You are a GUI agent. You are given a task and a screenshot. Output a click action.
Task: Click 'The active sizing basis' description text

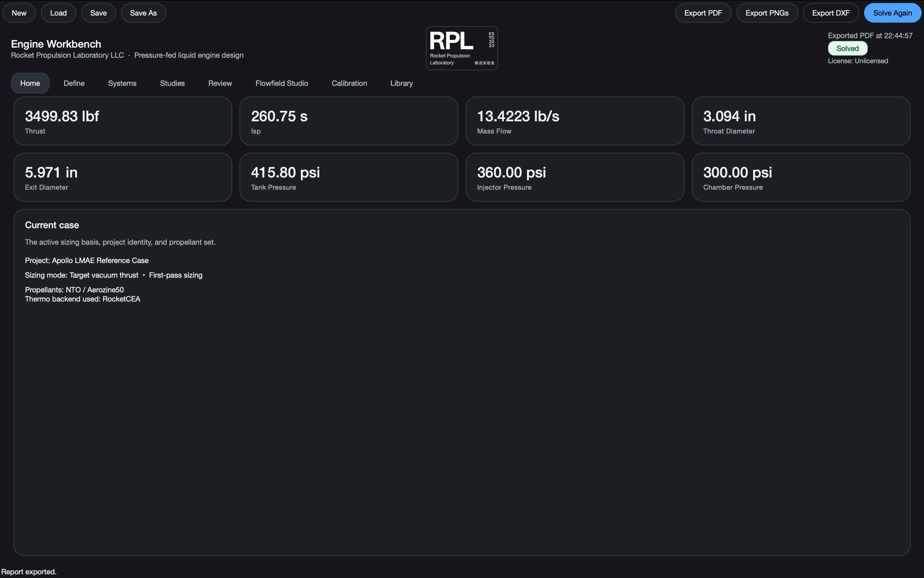pos(120,242)
